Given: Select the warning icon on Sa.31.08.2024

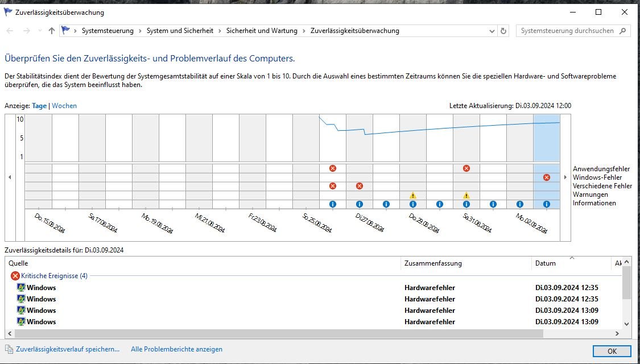Looking at the screenshot, I should [x=466, y=196].
